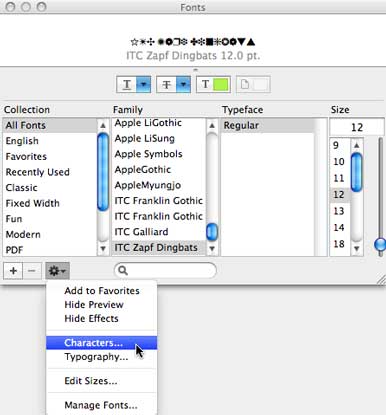Select the PDF collection
The width and height of the screenshot is (386, 415).
click(x=50, y=250)
